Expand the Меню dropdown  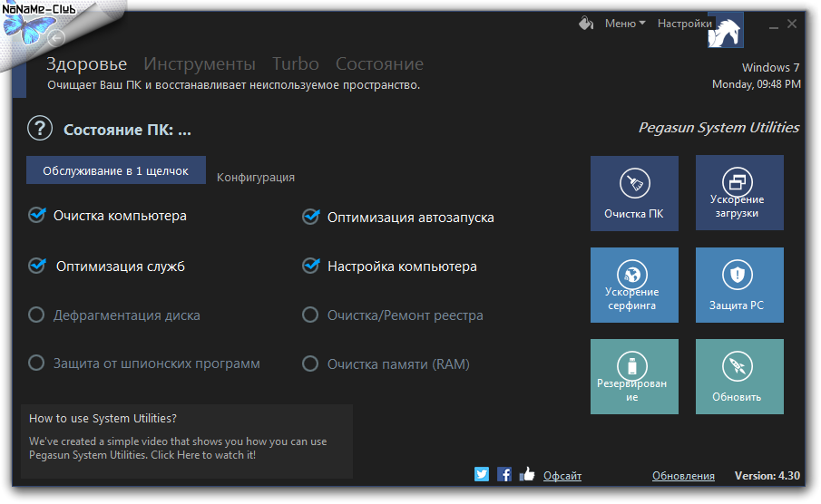625,24
